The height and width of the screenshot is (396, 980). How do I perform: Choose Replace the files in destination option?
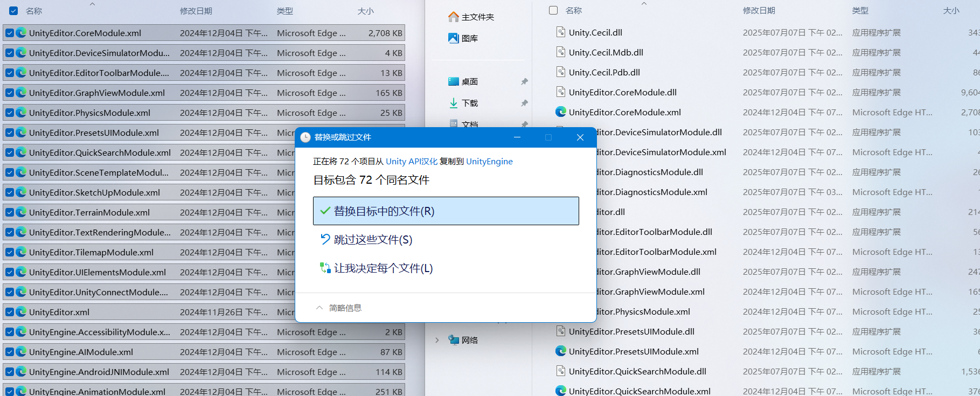click(x=446, y=211)
